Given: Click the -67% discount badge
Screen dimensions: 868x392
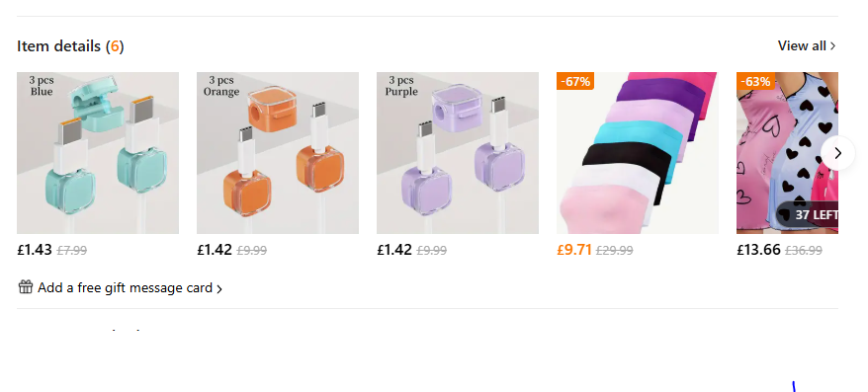Looking at the screenshot, I should [575, 81].
